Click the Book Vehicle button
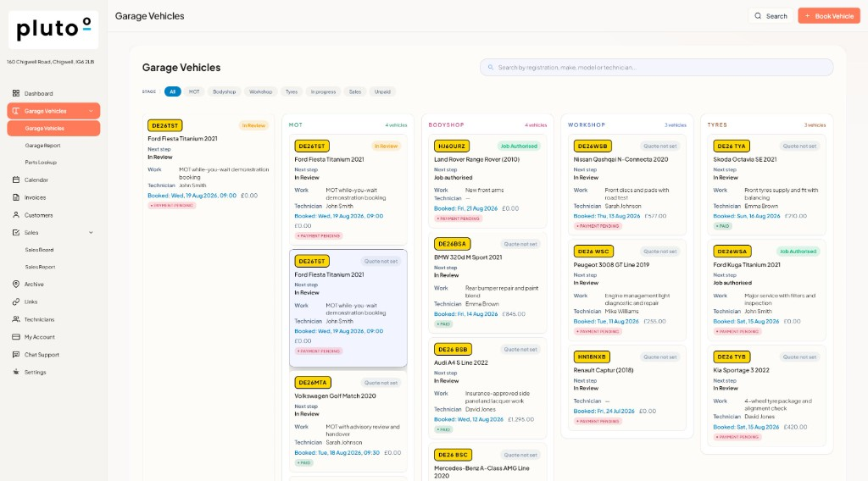 [829, 16]
